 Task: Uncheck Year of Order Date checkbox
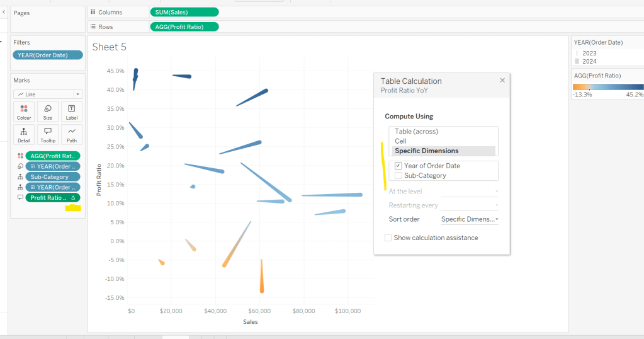(398, 166)
